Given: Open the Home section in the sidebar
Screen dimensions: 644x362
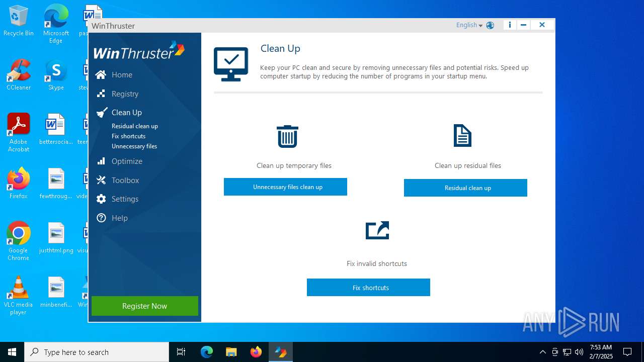Looking at the screenshot, I should [x=122, y=74].
